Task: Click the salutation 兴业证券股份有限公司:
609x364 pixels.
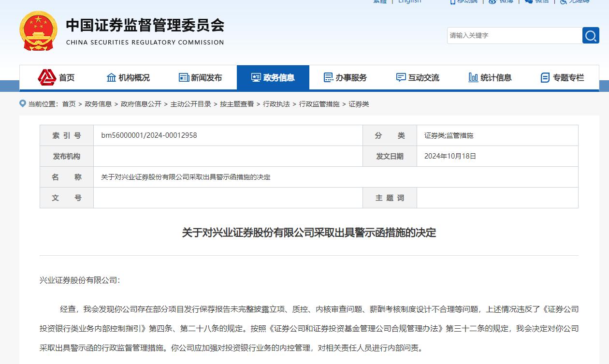Action: pyautogui.click(x=80, y=280)
